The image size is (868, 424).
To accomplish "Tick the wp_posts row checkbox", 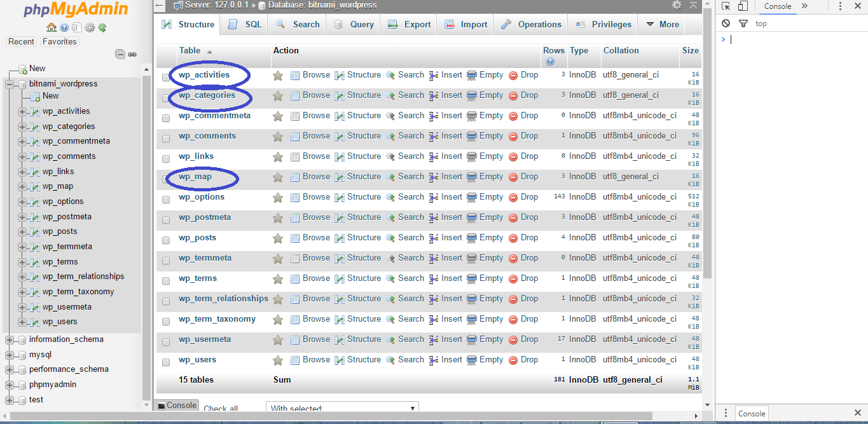I will [166, 240].
